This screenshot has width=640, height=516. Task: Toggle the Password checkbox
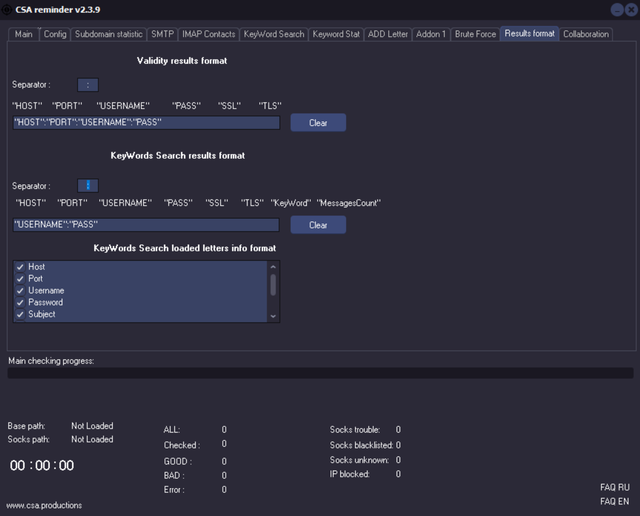[x=20, y=302]
